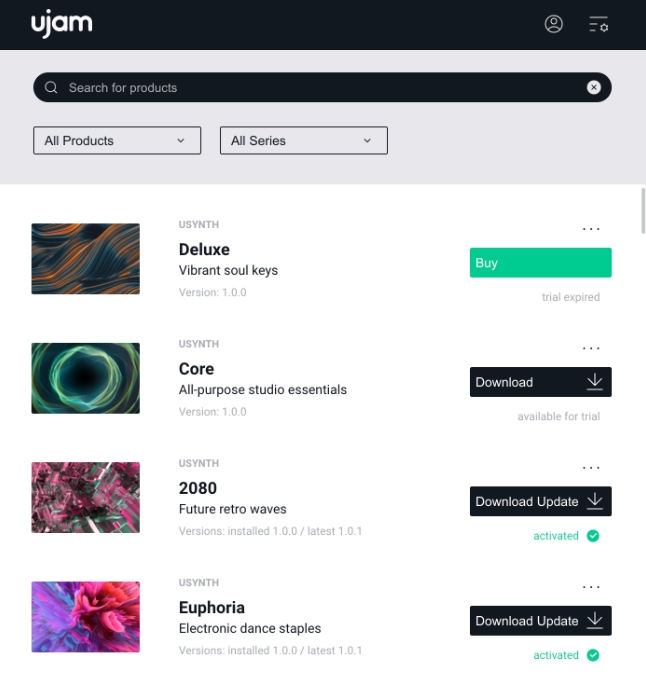Click the Euphoria installed/latest versions text

pos(270,650)
